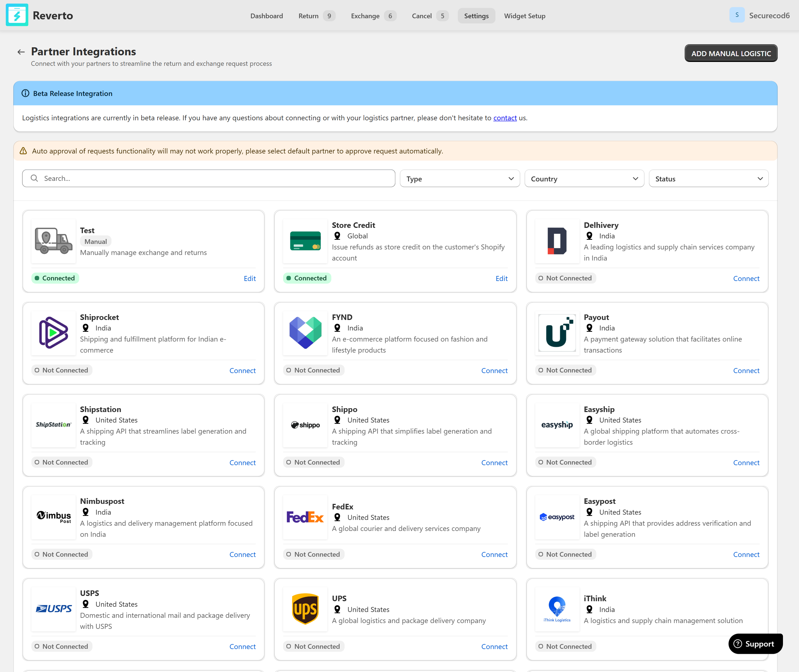Viewport: 799px width, 672px height.
Task: Click the warning triangle icon in alert
Action: point(23,151)
